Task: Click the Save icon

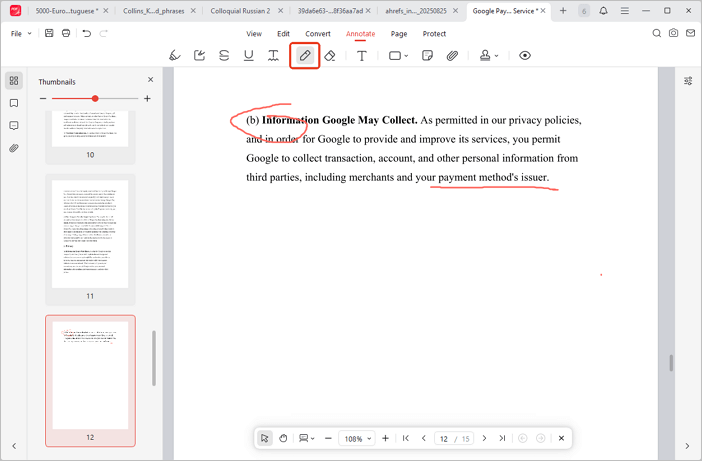Action: click(x=49, y=33)
